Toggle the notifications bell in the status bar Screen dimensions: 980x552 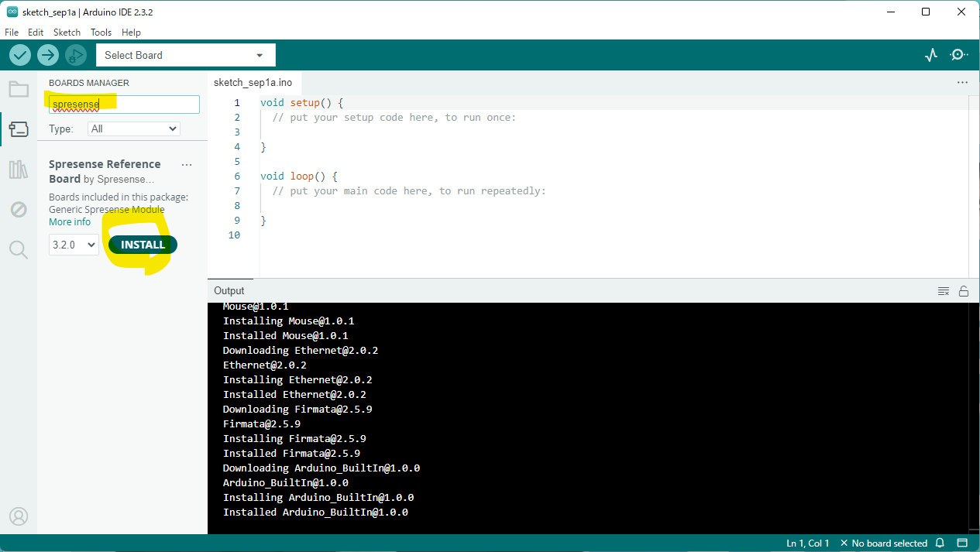[938, 543]
